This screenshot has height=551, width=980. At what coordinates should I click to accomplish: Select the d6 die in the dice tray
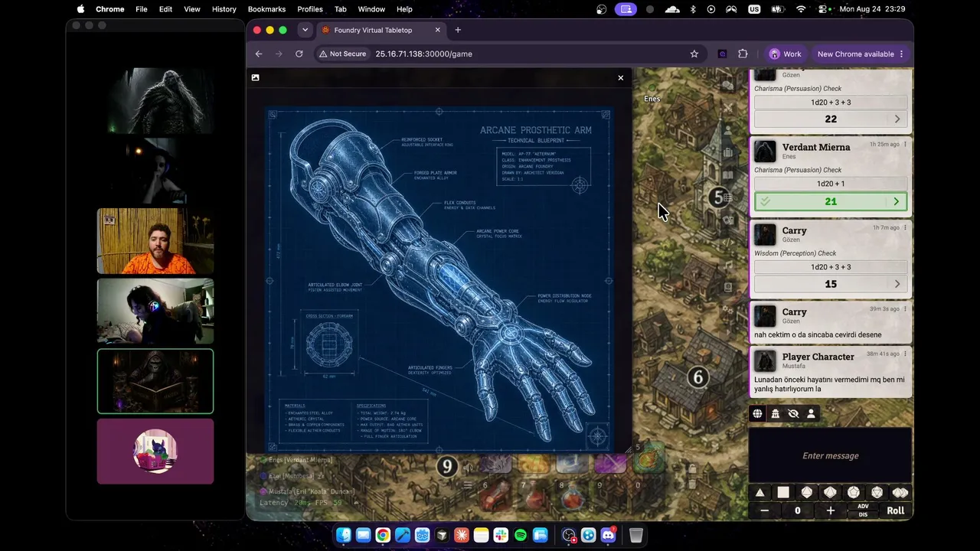tap(783, 493)
